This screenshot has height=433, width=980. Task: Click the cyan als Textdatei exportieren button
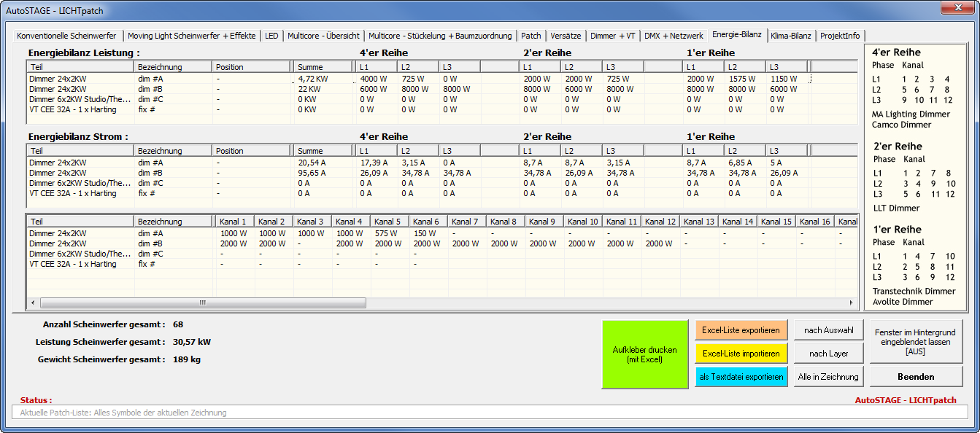point(741,377)
